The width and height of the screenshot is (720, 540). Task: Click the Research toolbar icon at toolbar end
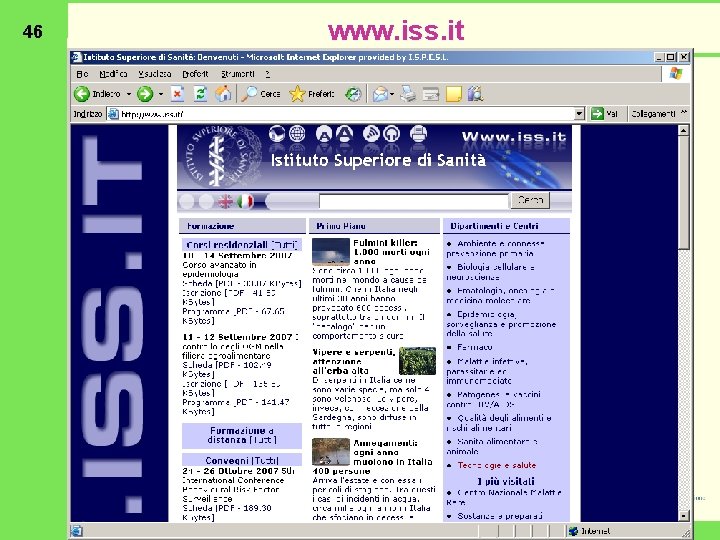coord(476,94)
